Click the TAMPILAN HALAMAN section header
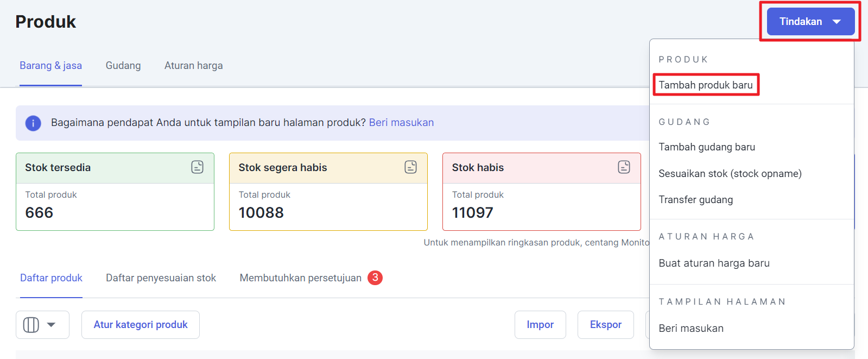The height and width of the screenshot is (359, 868). tap(723, 302)
